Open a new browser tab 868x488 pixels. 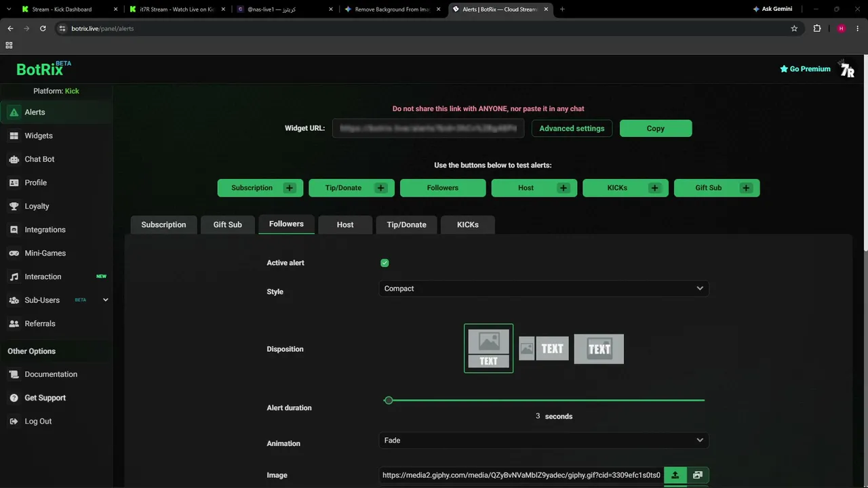562,9
